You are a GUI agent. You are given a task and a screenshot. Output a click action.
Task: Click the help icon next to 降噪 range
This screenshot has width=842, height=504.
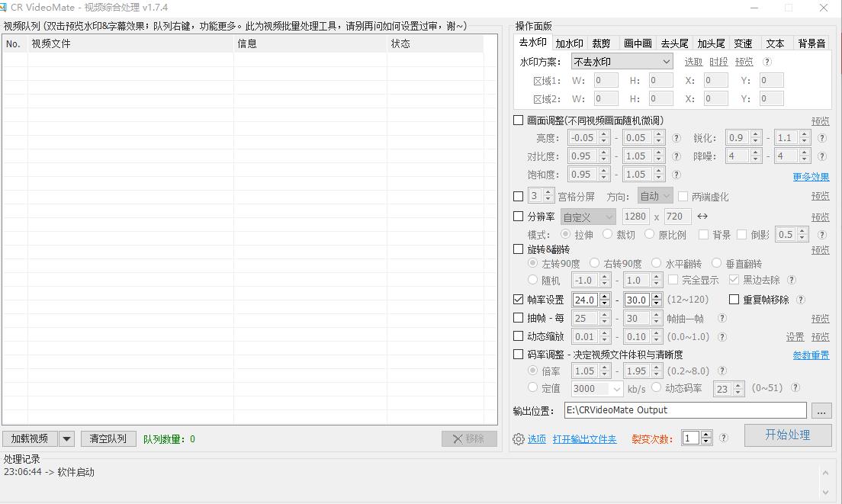coord(822,156)
